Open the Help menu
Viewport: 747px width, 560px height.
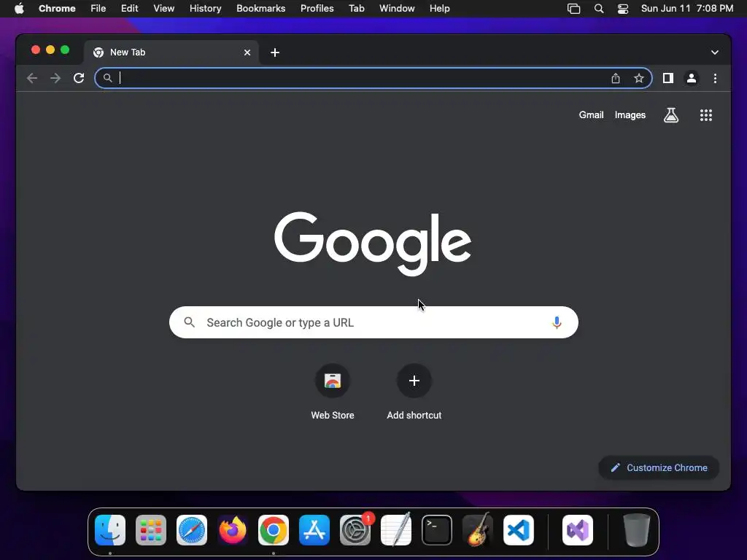click(439, 9)
